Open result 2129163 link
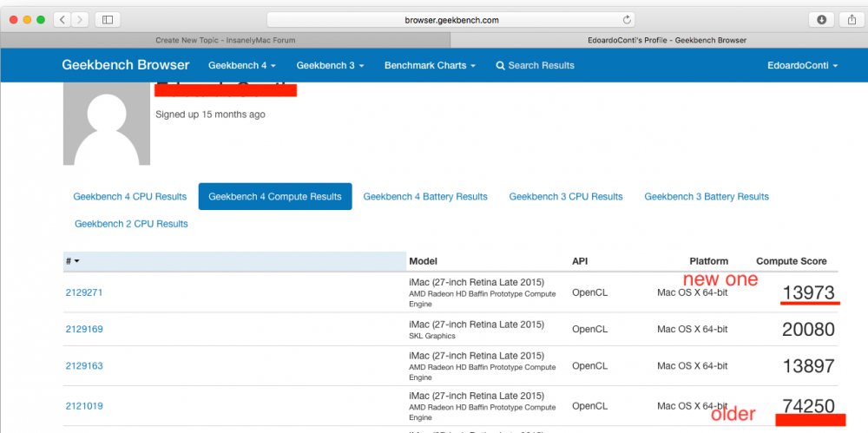The image size is (868, 433). (x=84, y=365)
